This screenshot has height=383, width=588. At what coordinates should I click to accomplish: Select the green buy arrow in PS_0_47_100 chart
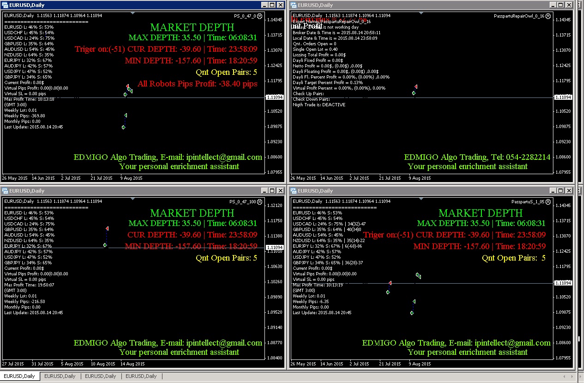[x=105, y=245]
